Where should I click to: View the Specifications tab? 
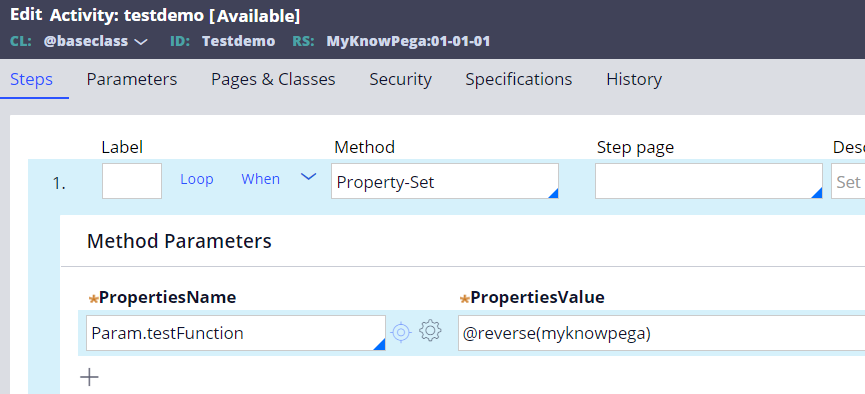pyautogui.click(x=519, y=79)
